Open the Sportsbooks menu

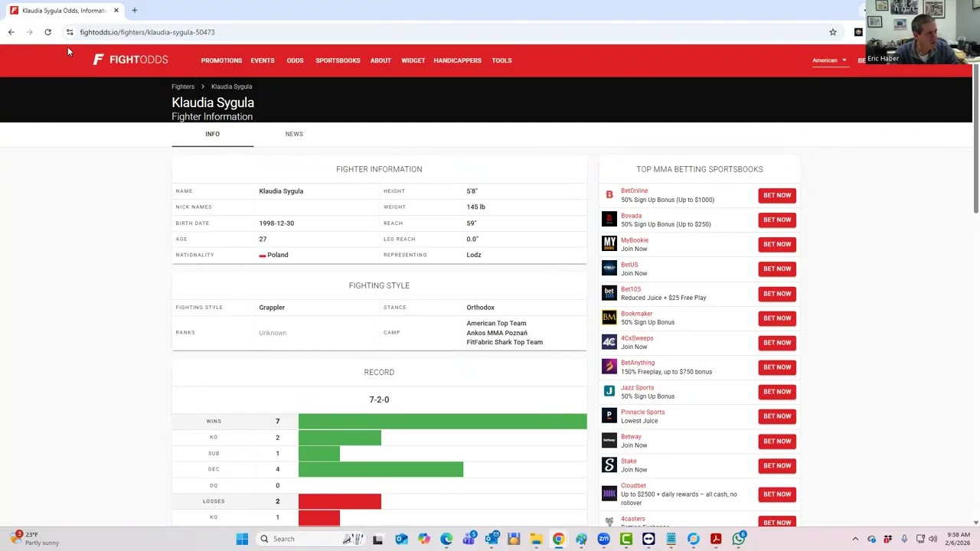click(x=338, y=60)
